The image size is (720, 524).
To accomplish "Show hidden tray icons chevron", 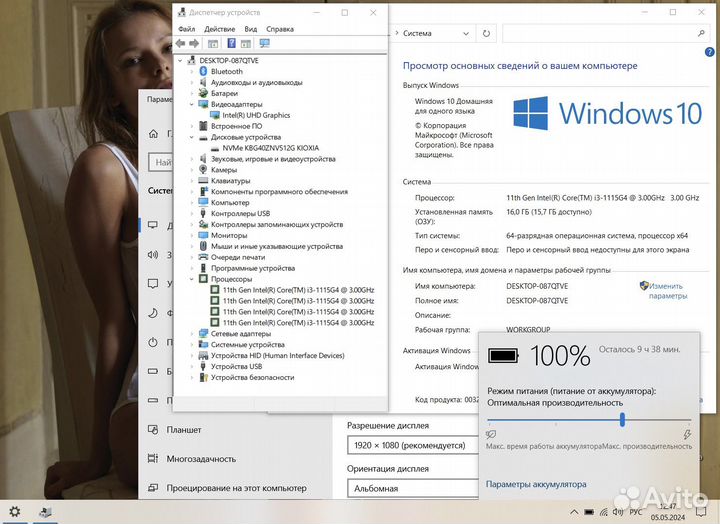I will [x=574, y=512].
